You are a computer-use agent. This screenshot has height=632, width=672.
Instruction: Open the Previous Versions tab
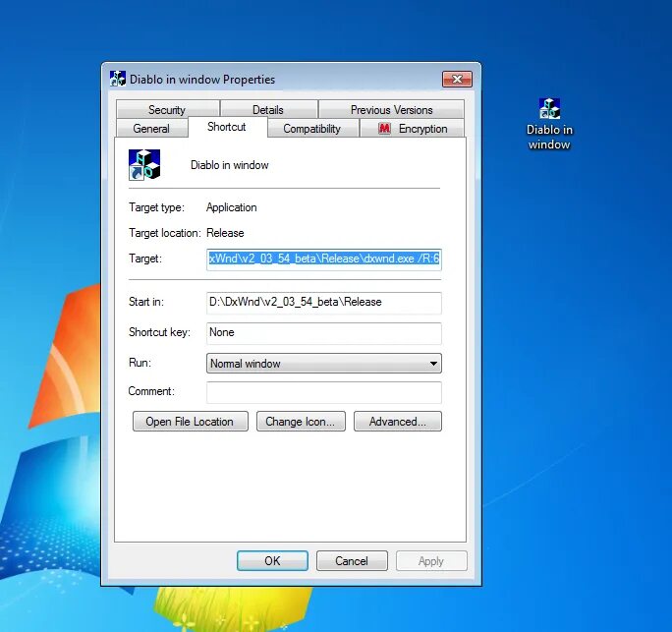[x=392, y=110]
